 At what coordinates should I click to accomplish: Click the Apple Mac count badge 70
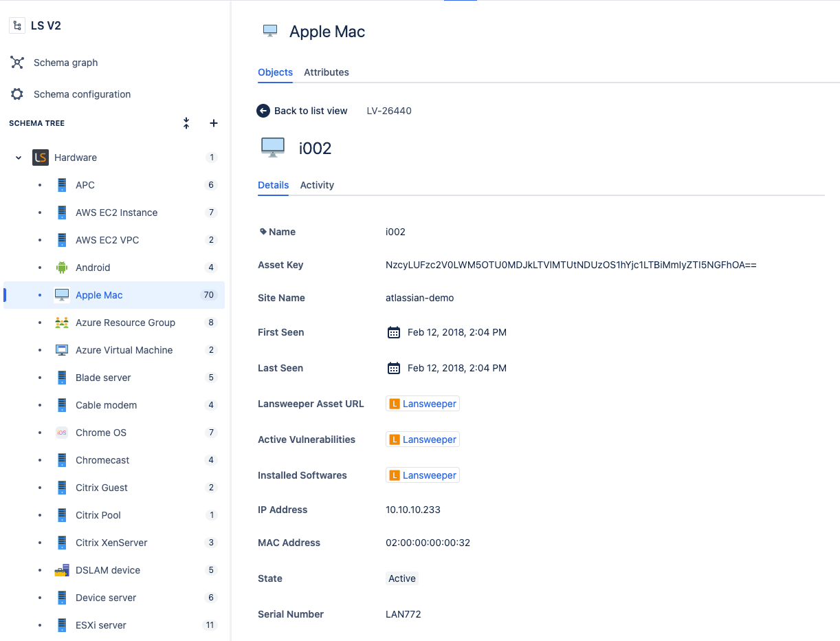pyautogui.click(x=208, y=295)
